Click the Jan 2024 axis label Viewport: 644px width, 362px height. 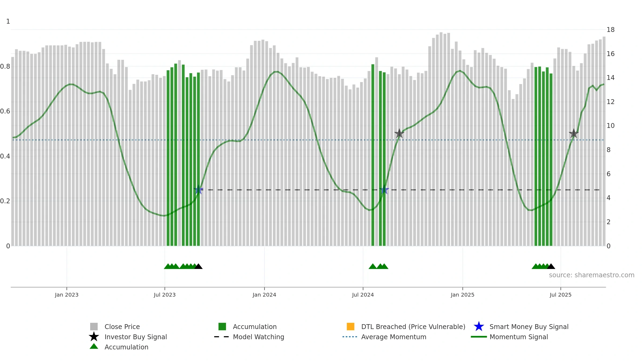click(x=264, y=295)
